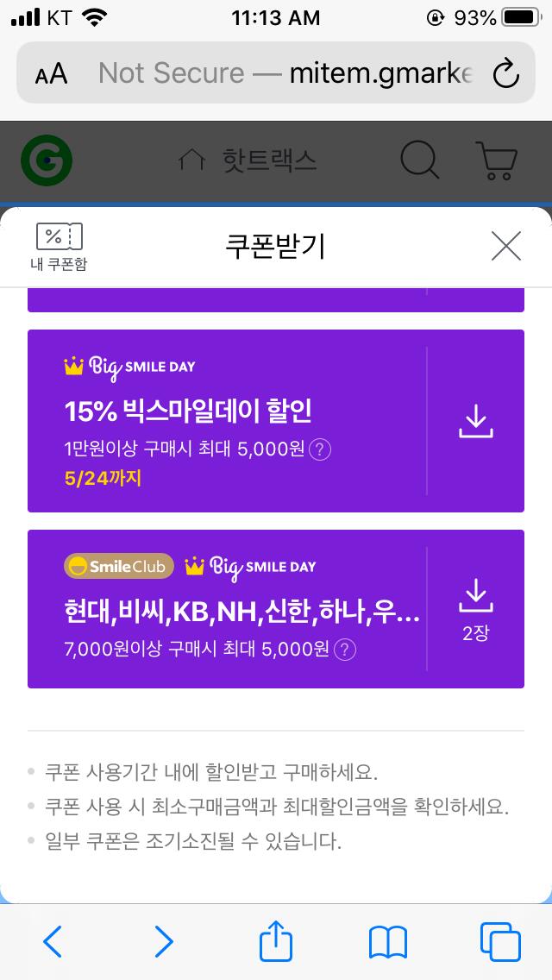
Task: Open the Safari share sheet
Action: 276,940
